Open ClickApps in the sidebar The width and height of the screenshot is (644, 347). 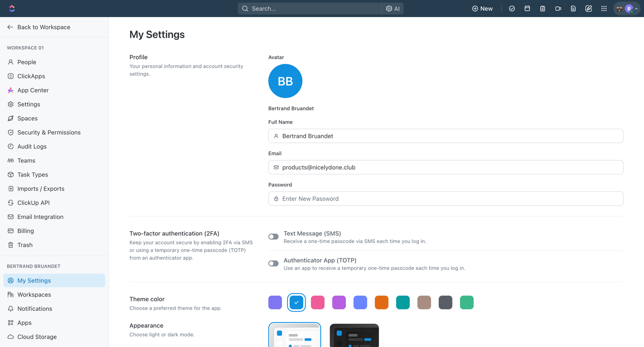[54, 76]
